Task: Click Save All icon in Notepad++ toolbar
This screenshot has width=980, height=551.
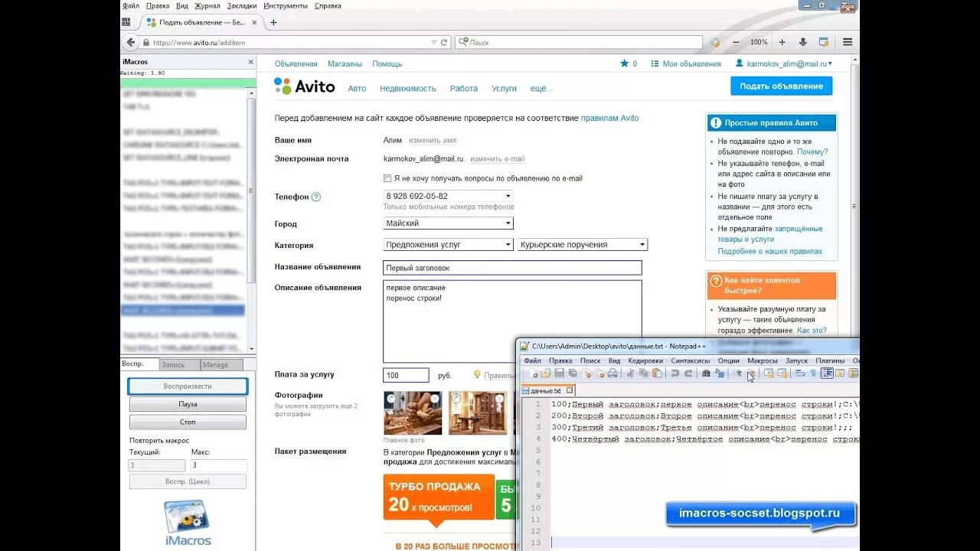Action: 573,373
